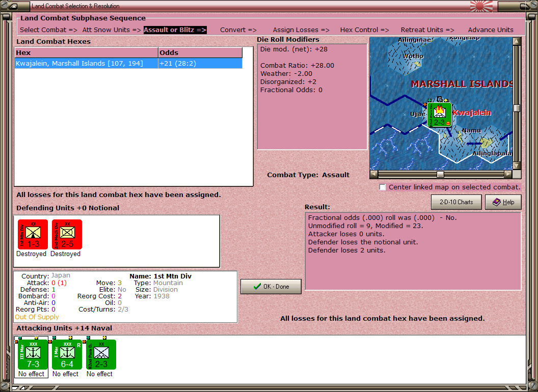
Task: Click the 'Die mod. (net): +28' text
Action: 293,49
